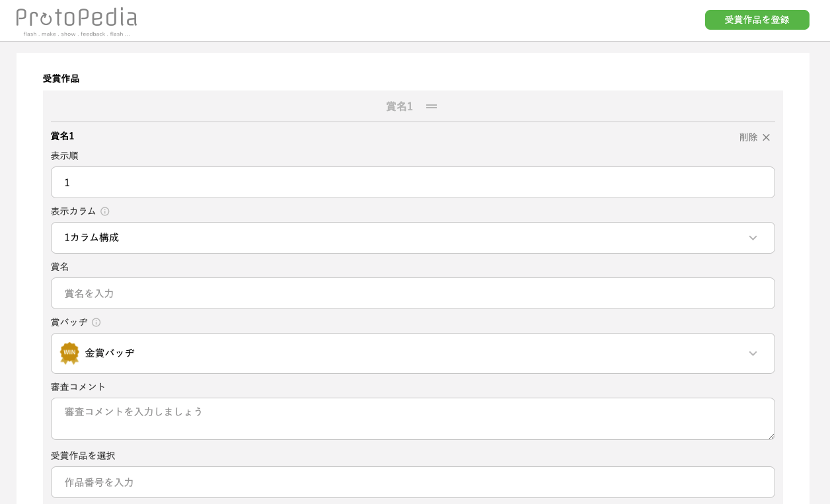Click the info icon next to 表示カラム
This screenshot has width=830, height=504.
105,211
